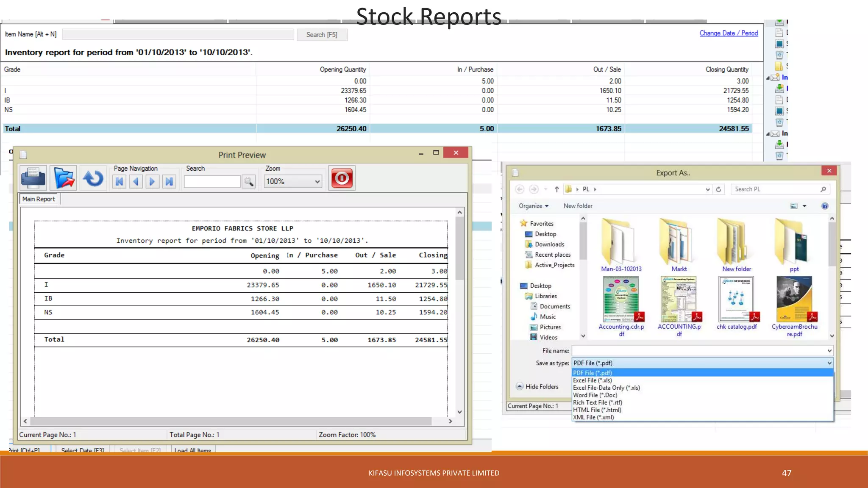868x488 pixels.
Task: Go to last page navigation button
Action: tap(169, 182)
